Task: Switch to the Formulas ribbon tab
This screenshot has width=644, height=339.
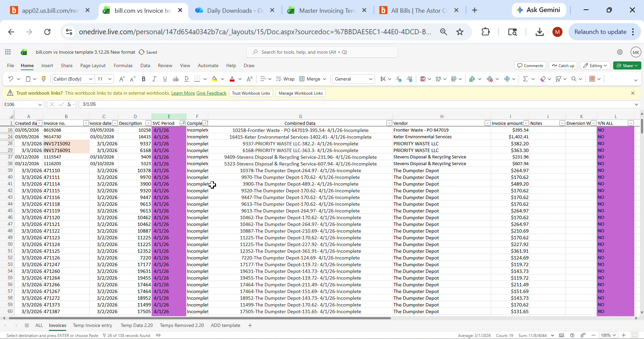Action: (x=123, y=66)
